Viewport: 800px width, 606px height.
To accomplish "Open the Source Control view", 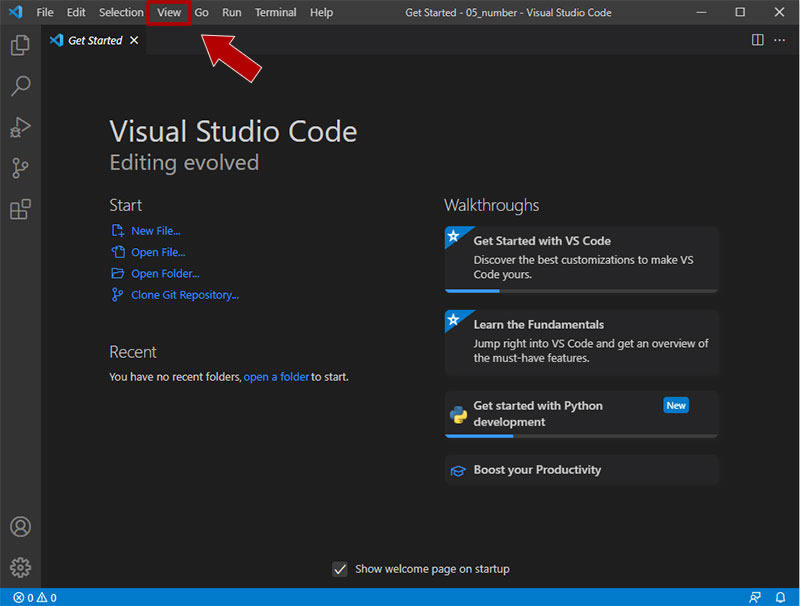I will pos(20,168).
